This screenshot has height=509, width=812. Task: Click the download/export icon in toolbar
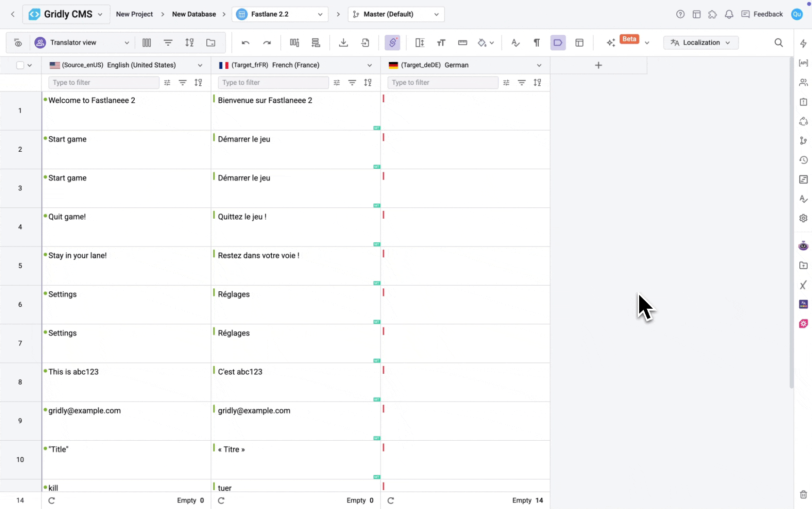(343, 43)
